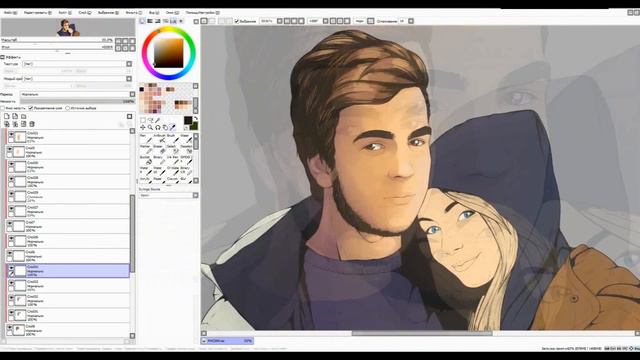This screenshot has width=640, height=360.
Task: Swap foreground and background colors arrow
Action: click(x=196, y=119)
